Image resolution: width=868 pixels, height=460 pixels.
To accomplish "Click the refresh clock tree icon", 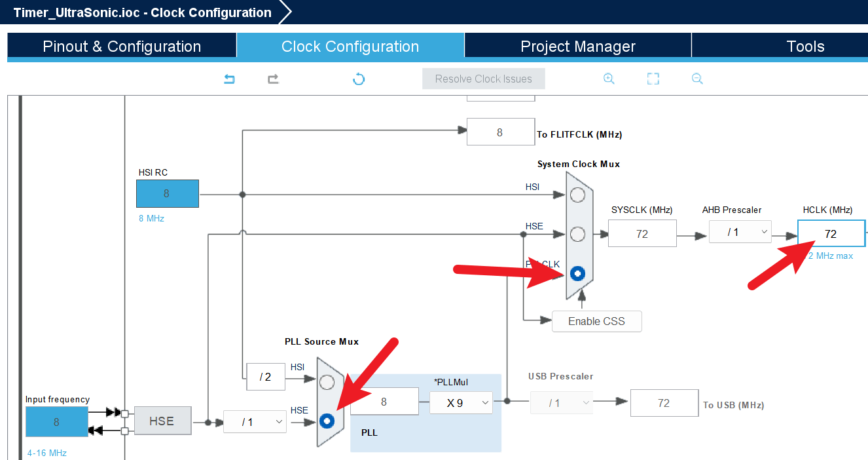I will [359, 79].
